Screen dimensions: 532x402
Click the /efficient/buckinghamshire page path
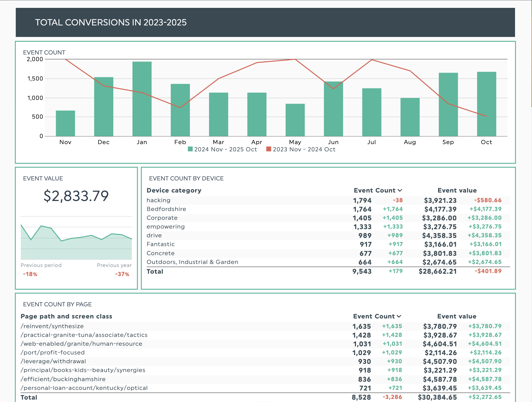coord(63,379)
